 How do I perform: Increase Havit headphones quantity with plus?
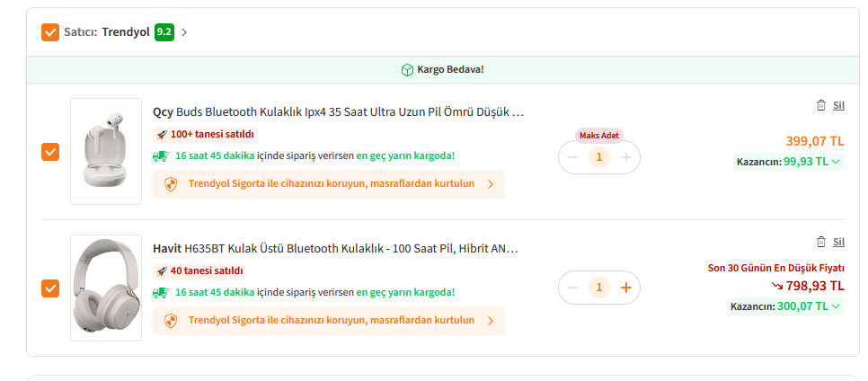(626, 288)
